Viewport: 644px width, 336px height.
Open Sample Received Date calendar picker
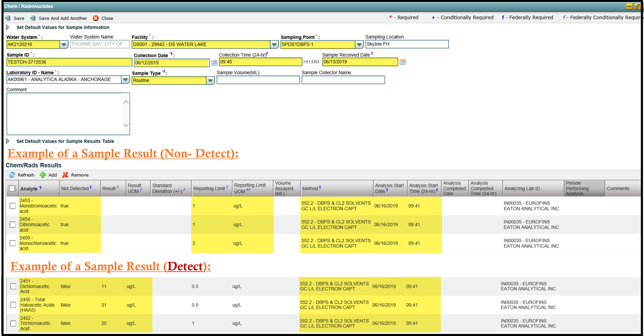[x=402, y=62]
